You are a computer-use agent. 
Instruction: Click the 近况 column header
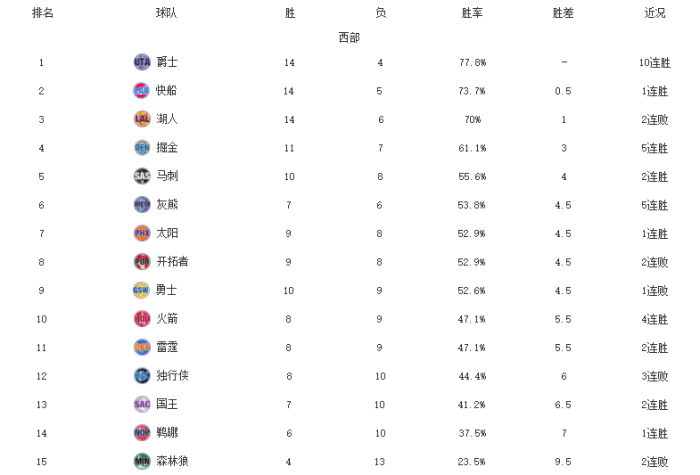(x=654, y=13)
